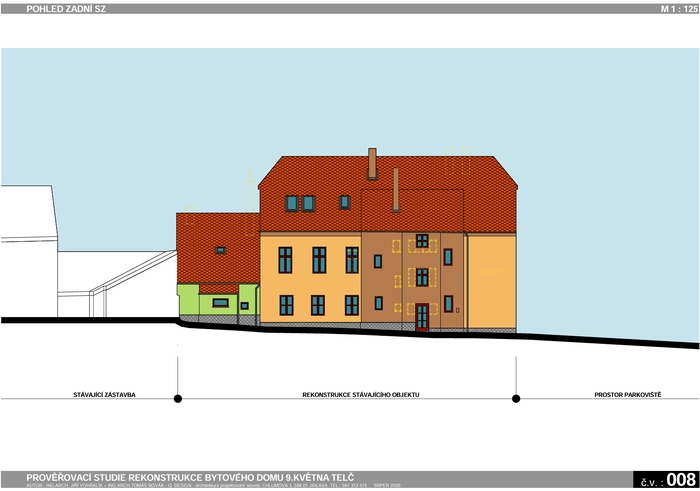The image size is (700, 491).
Task: Click the top window above the red door
Action: tap(422, 241)
